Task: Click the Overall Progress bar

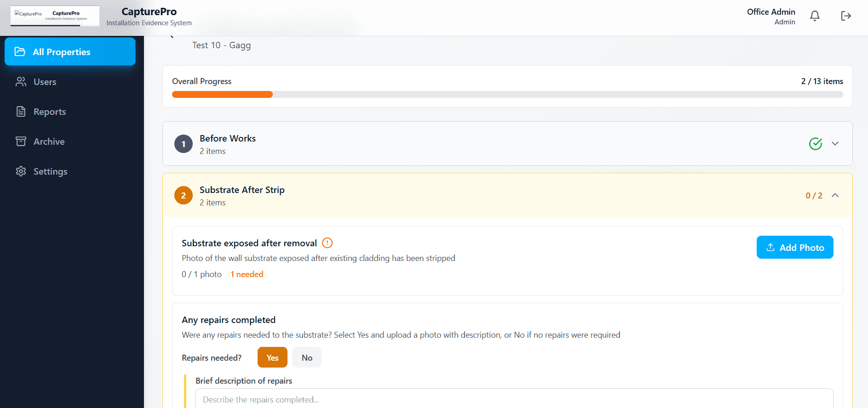Action: [507, 94]
